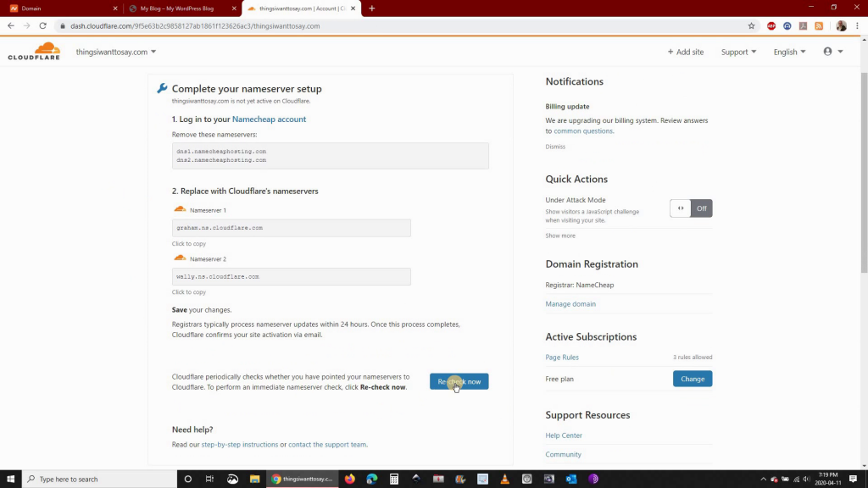The image size is (868, 488).
Task: Open the Page Rules link
Action: tap(562, 358)
